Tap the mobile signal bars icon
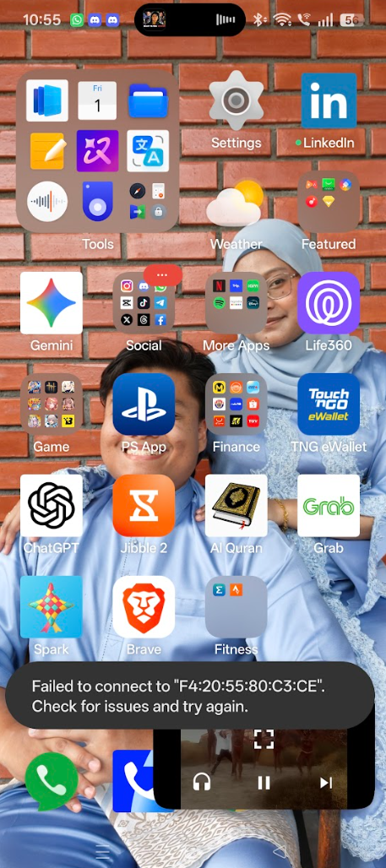Viewport: 386px width, 868px height. tap(326, 20)
